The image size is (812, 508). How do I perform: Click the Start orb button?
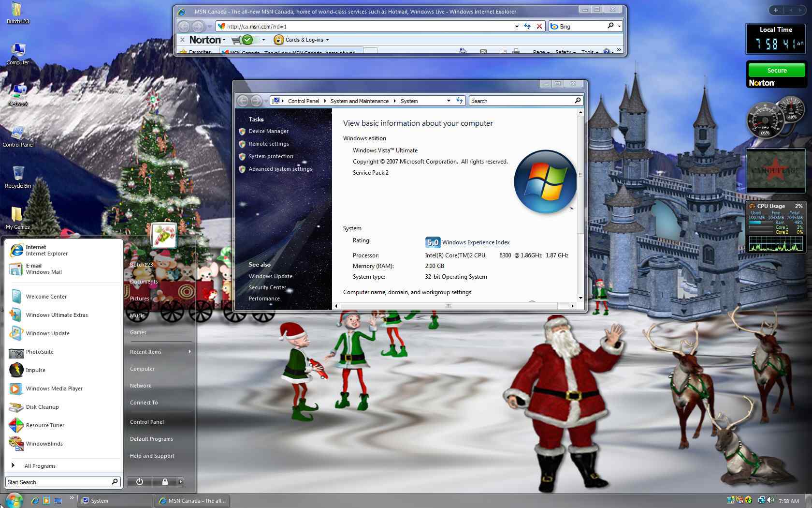[x=14, y=500]
